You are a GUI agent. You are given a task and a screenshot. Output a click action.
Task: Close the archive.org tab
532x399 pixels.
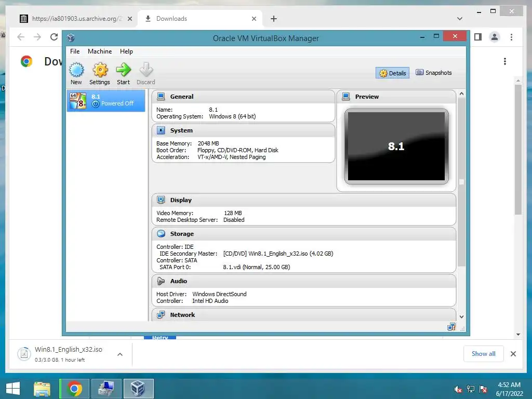coord(129,19)
